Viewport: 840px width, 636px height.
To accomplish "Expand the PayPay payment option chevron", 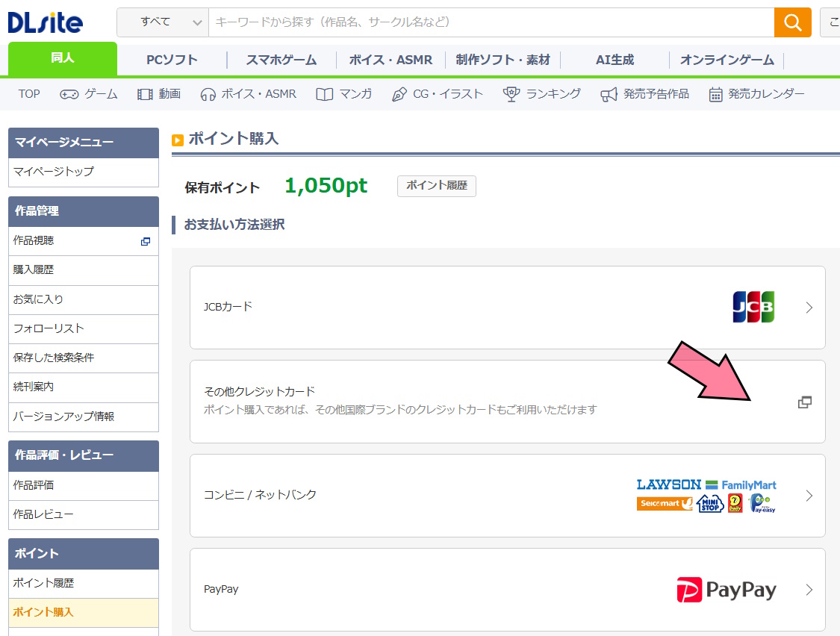I will (x=809, y=589).
